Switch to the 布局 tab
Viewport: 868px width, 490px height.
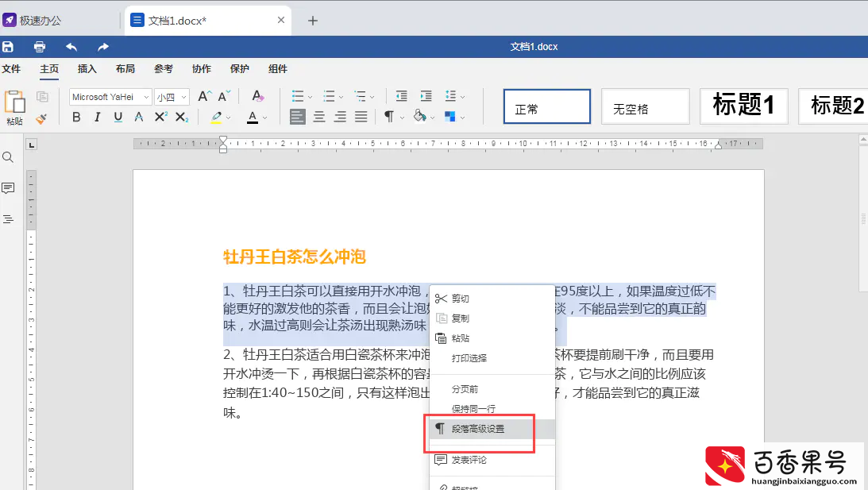coord(125,68)
